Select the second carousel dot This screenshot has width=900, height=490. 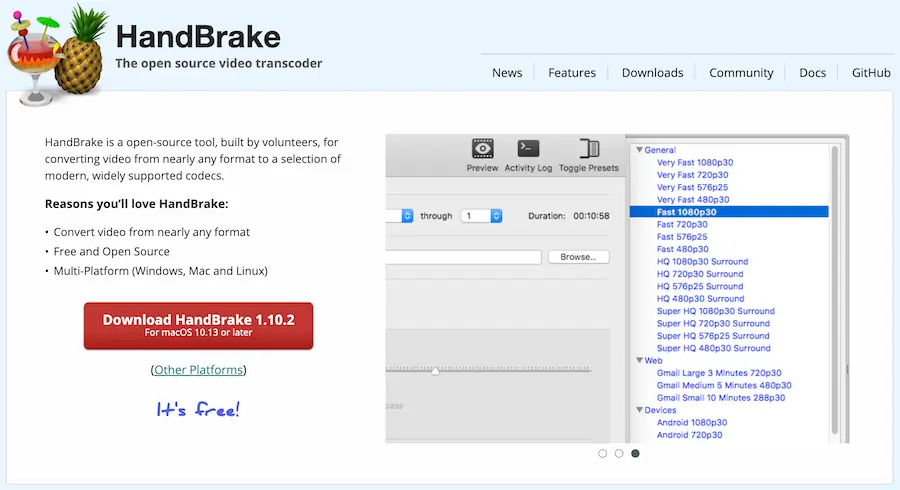(x=619, y=453)
